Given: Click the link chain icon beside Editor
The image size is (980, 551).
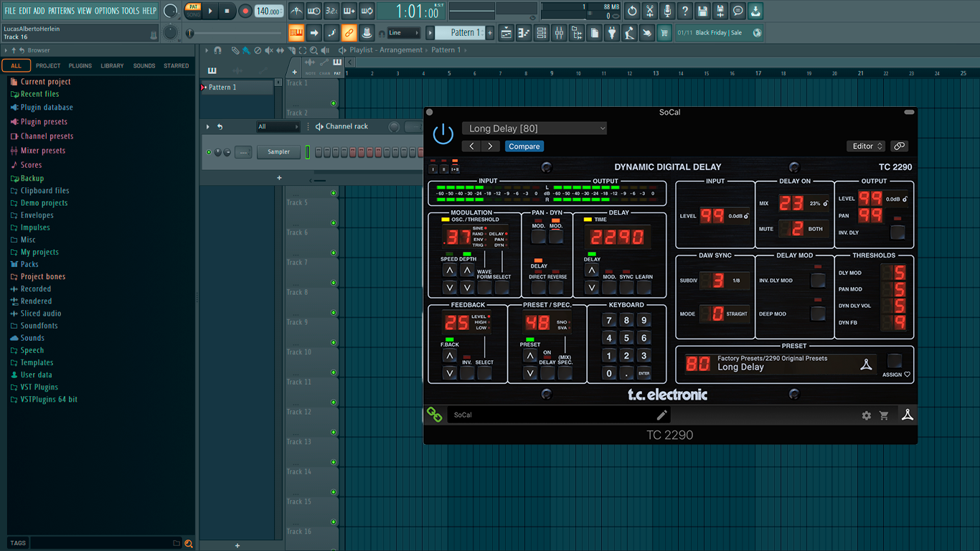Looking at the screenshot, I should point(899,146).
